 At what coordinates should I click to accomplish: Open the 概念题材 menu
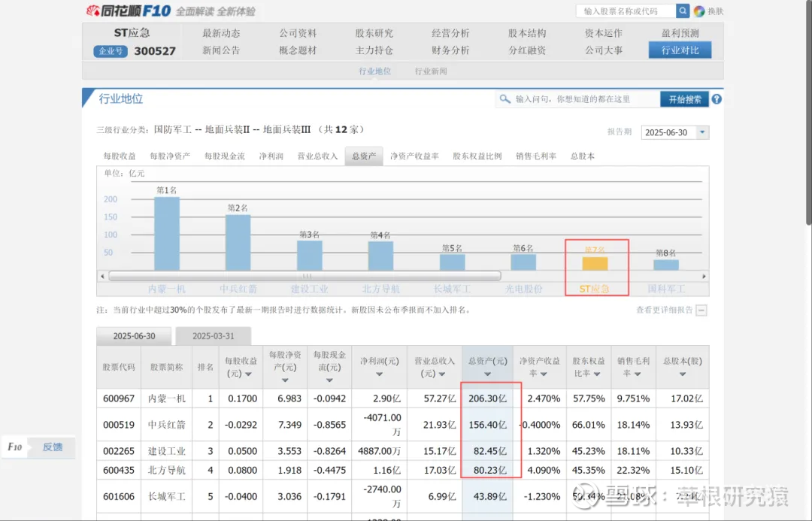(298, 50)
